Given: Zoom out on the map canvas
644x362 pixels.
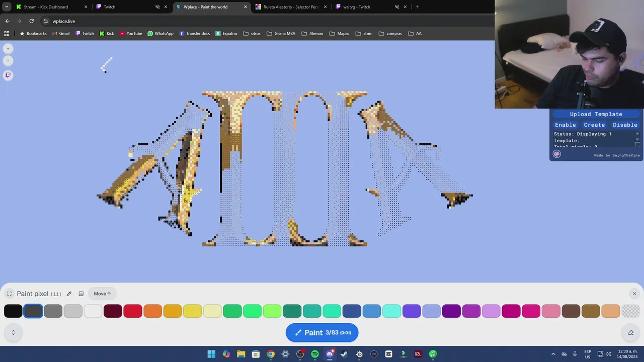Looking at the screenshot, I should point(8,61).
